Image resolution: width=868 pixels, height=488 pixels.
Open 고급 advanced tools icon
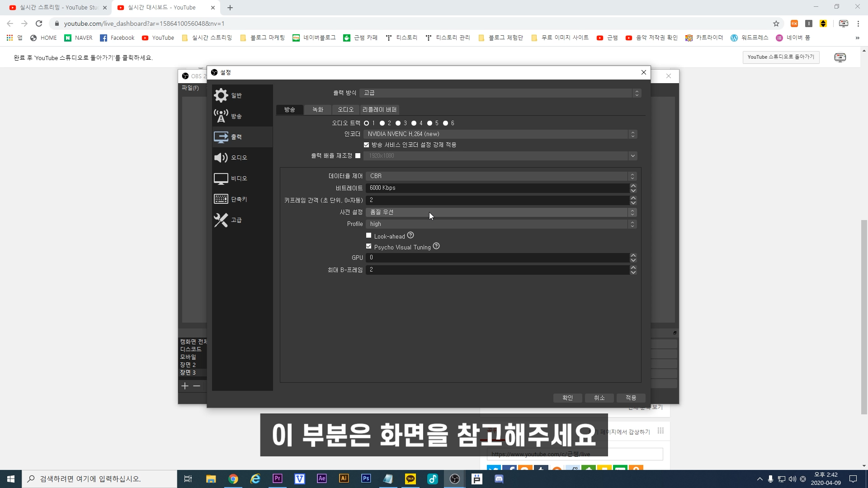click(221, 220)
